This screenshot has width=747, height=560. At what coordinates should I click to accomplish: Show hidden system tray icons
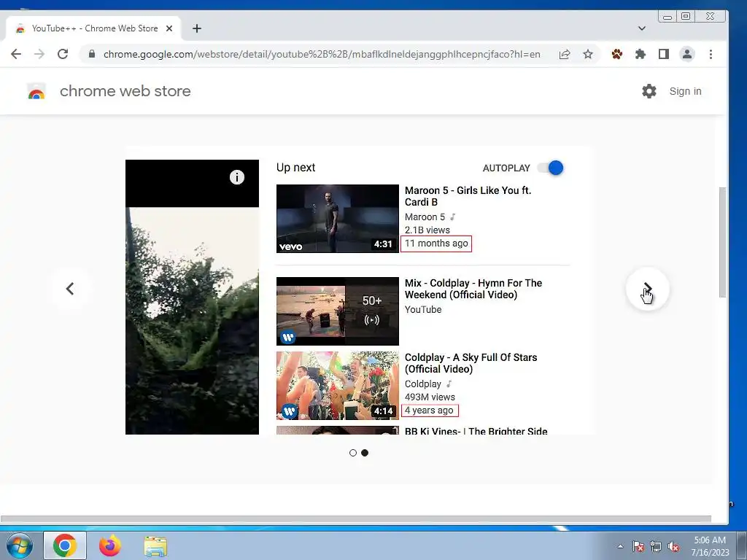tap(620, 546)
